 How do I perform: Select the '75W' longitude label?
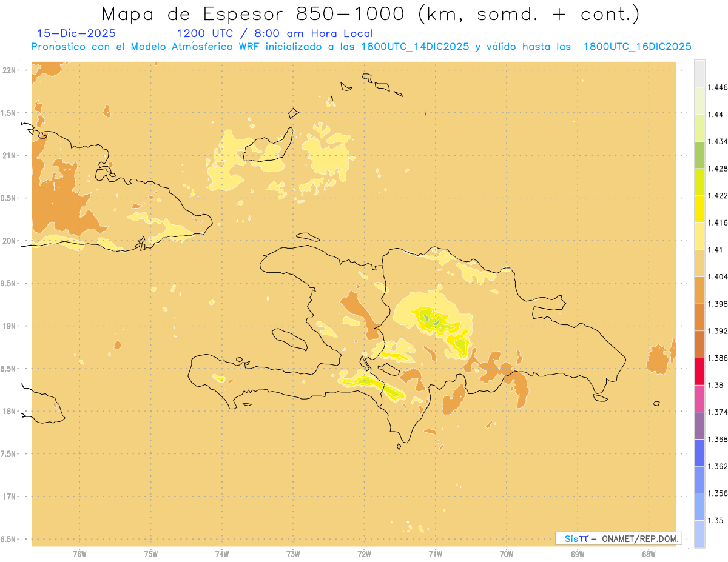(x=151, y=554)
